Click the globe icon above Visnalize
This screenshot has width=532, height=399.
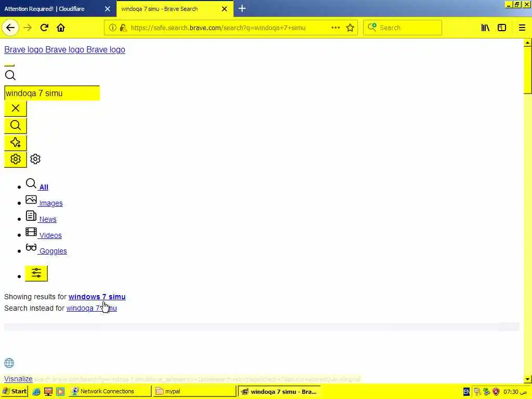click(9, 363)
